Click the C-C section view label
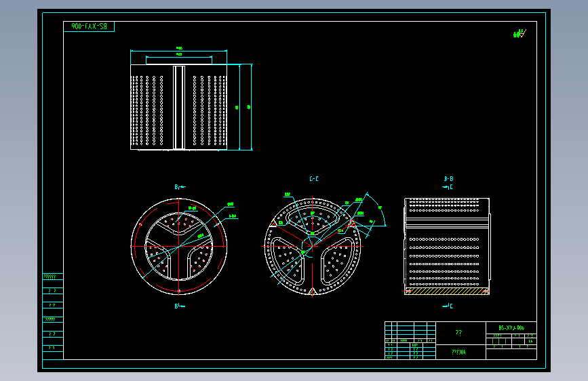The height and width of the screenshot is (381, 588). pyautogui.click(x=314, y=179)
